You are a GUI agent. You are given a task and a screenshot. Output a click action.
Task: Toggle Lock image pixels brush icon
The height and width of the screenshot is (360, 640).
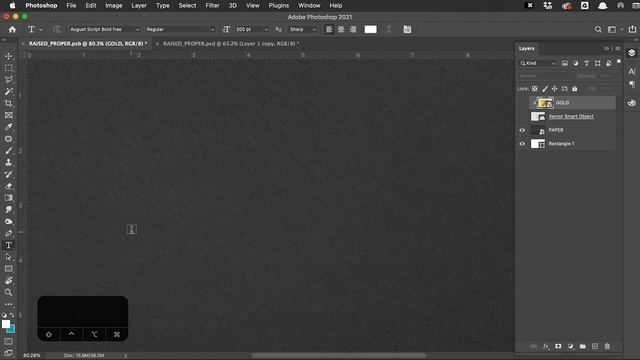click(x=545, y=89)
